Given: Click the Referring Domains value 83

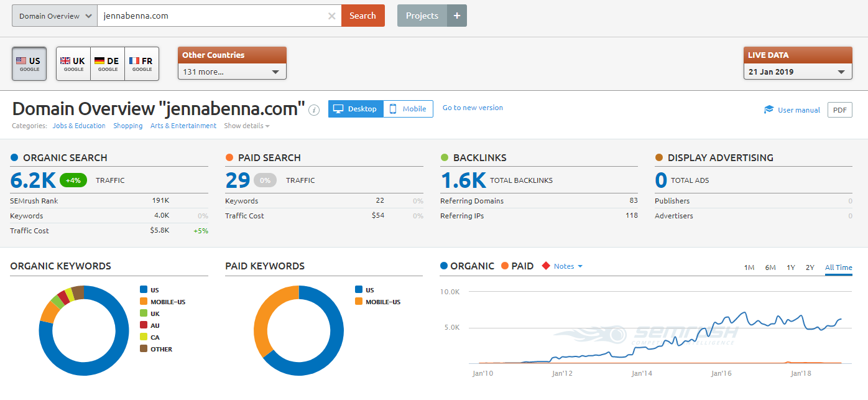Looking at the screenshot, I should coord(634,200).
